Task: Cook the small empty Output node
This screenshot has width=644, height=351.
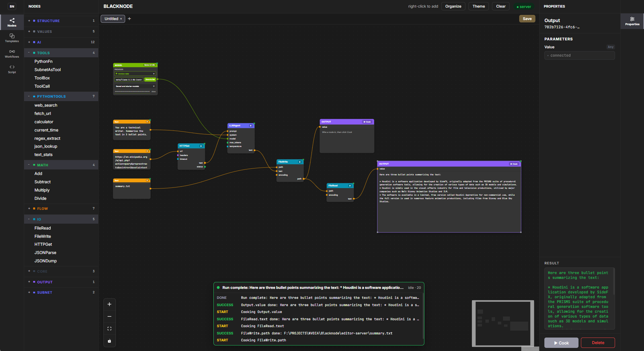Action: 367,122
